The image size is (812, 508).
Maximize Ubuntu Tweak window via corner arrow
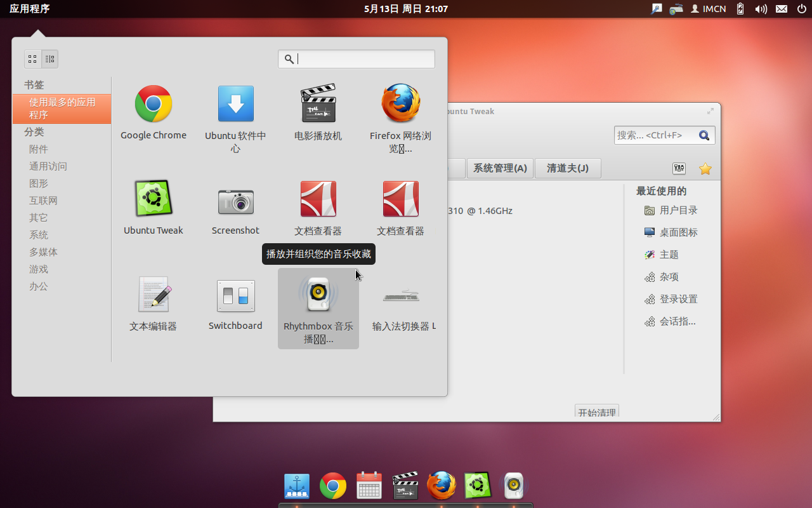coord(710,111)
